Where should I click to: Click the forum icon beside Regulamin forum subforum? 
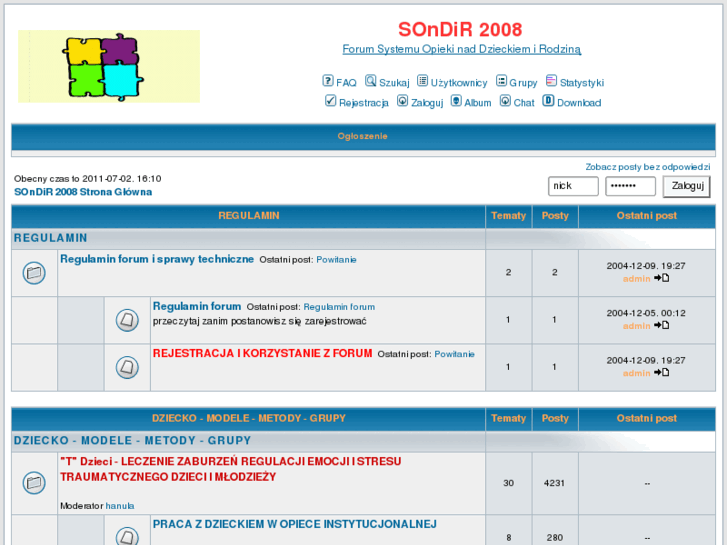point(127,320)
